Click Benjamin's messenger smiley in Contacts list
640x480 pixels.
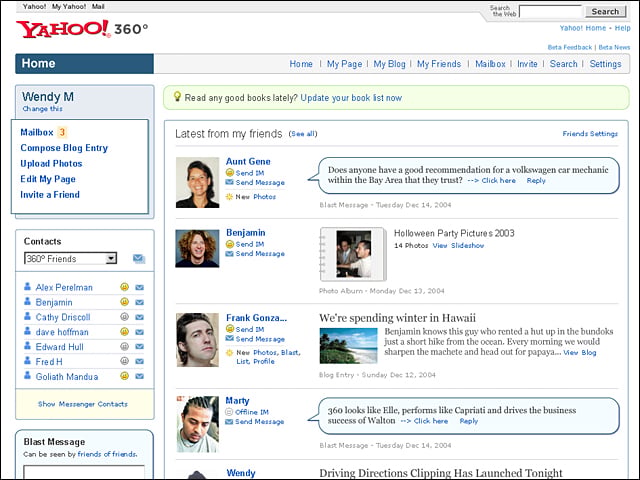pos(124,302)
